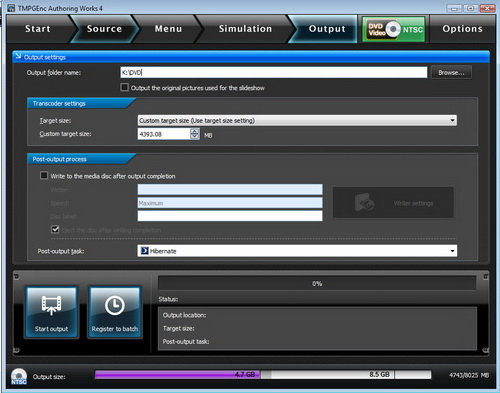
Task: Open the Options menu
Action: (462, 29)
